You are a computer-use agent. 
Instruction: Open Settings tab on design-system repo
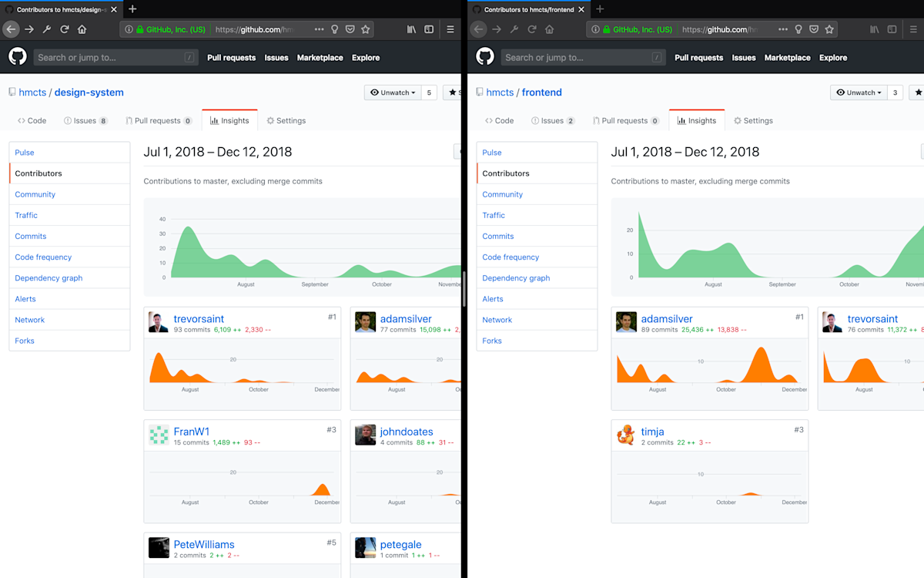[286, 121]
